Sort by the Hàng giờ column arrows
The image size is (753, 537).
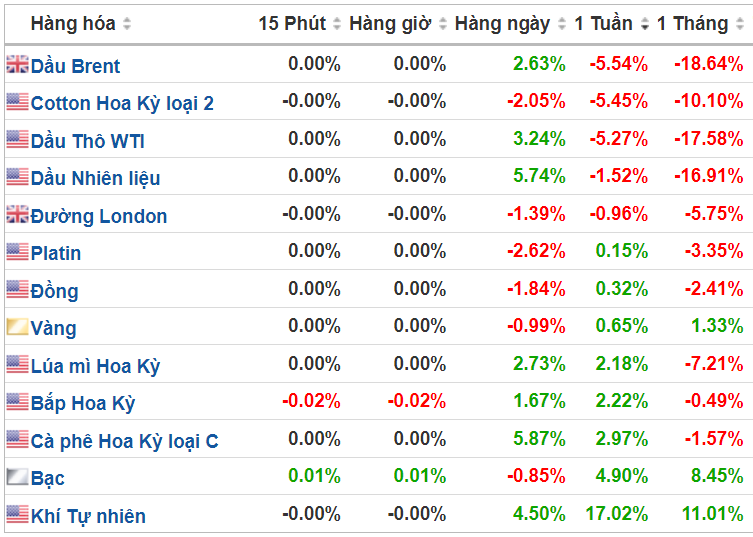point(443,24)
